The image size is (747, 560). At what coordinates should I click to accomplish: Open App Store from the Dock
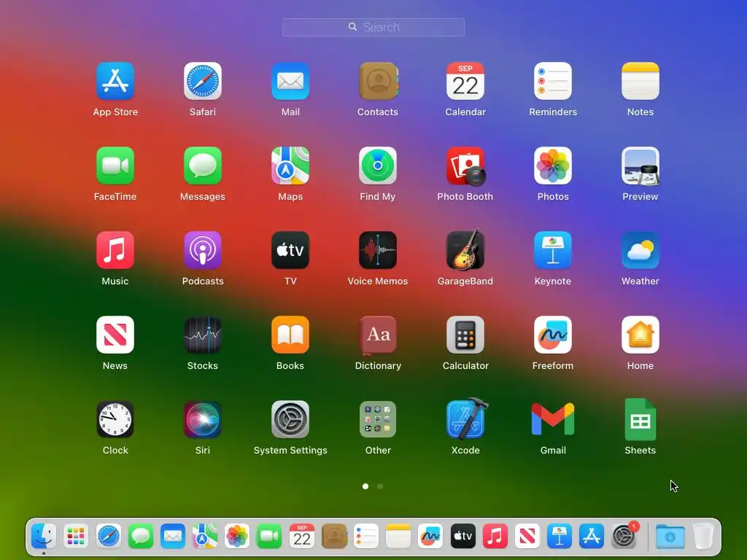click(592, 536)
